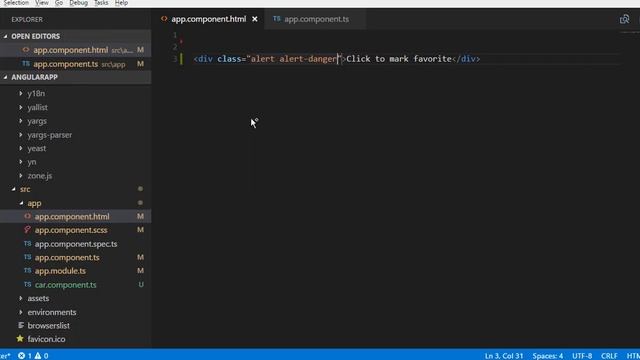The height and width of the screenshot is (360, 640).
Task: Click the SCSS icon beside app.component.scss
Action: pyautogui.click(x=27, y=230)
